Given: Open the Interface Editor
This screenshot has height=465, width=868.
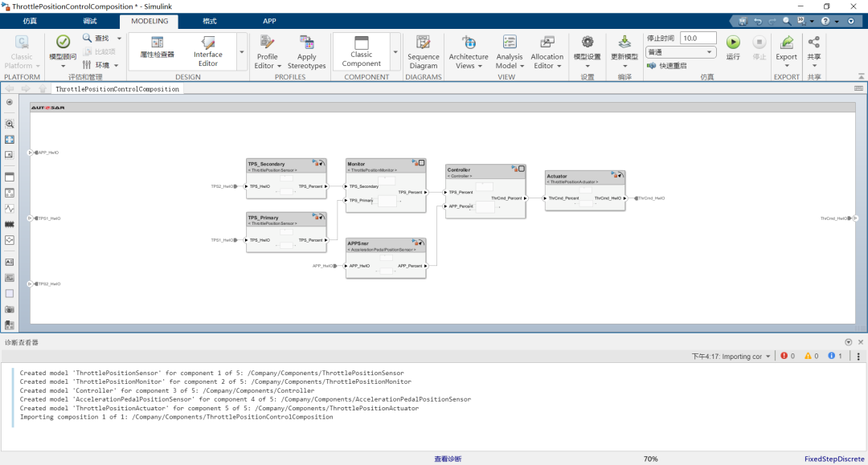Looking at the screenshot, I should point(207,51).
